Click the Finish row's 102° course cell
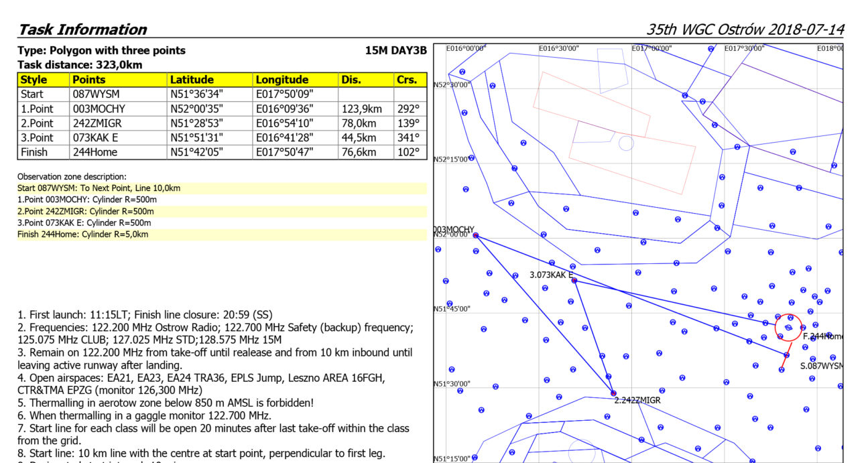 click(410, 152)
